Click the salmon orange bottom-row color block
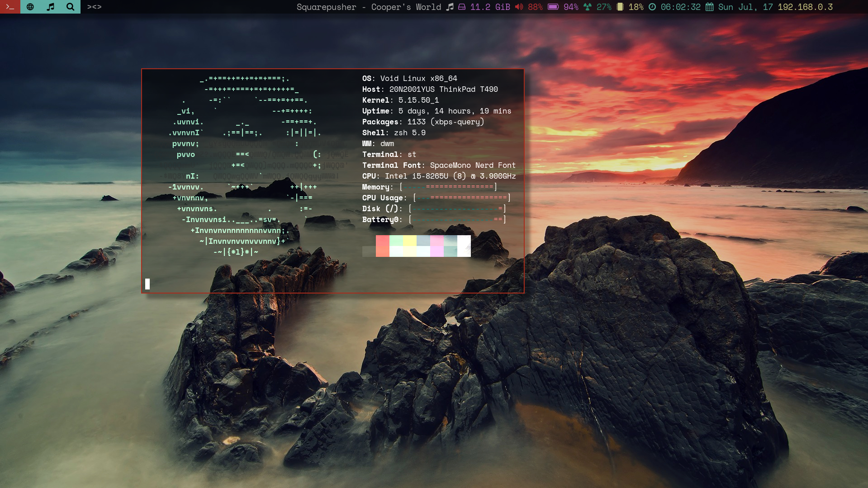 tap(383, 251)
